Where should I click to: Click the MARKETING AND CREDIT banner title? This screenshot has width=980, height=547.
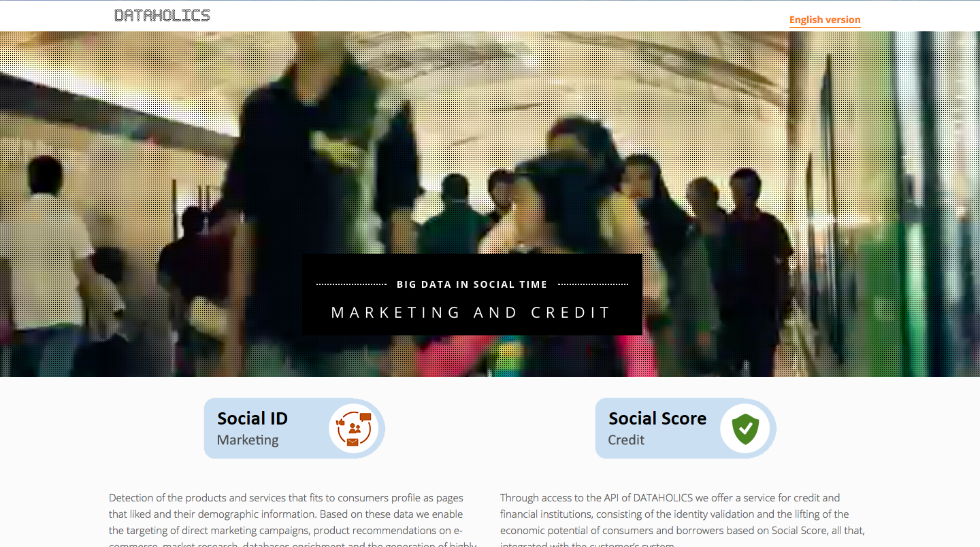(x=472, y=312)
